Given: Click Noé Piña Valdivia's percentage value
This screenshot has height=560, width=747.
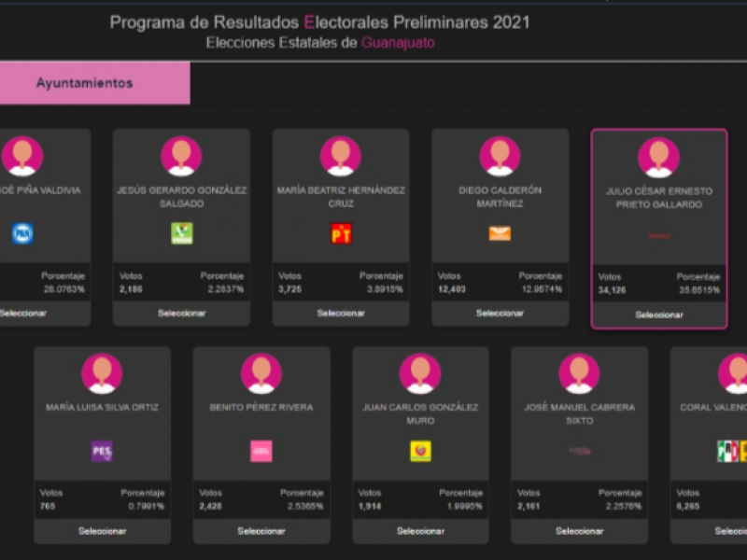Looking at the screenshot, I should [x=63, y=289].
